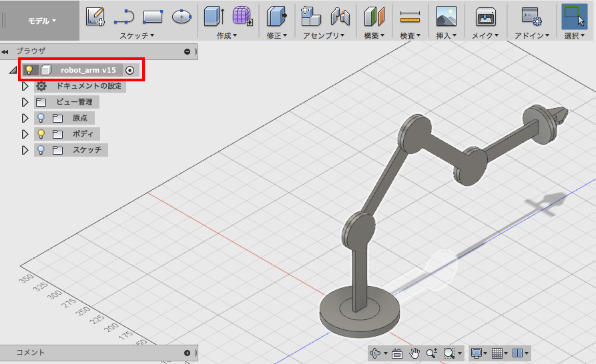The width and height of the screenshot is (596, 364).
Task: Select the robot_arm v15 component name
Action: click(88, 70)
